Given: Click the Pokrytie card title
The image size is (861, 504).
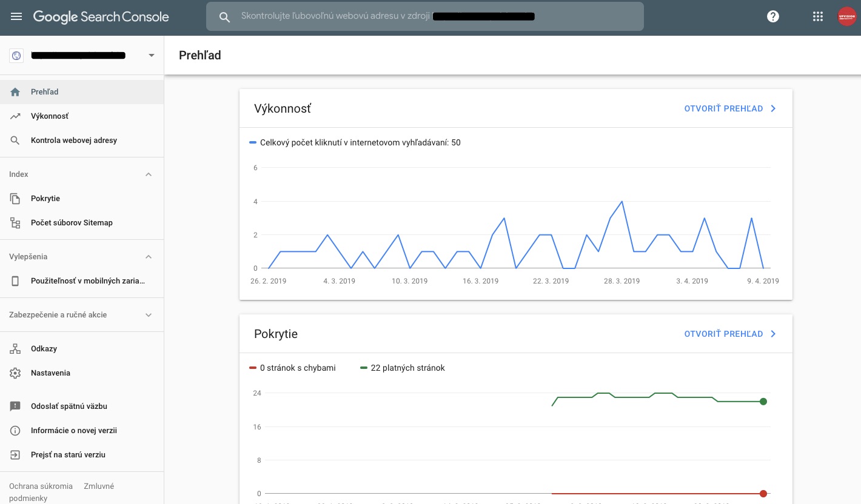Looking at the screenshot, I should 276,334.
